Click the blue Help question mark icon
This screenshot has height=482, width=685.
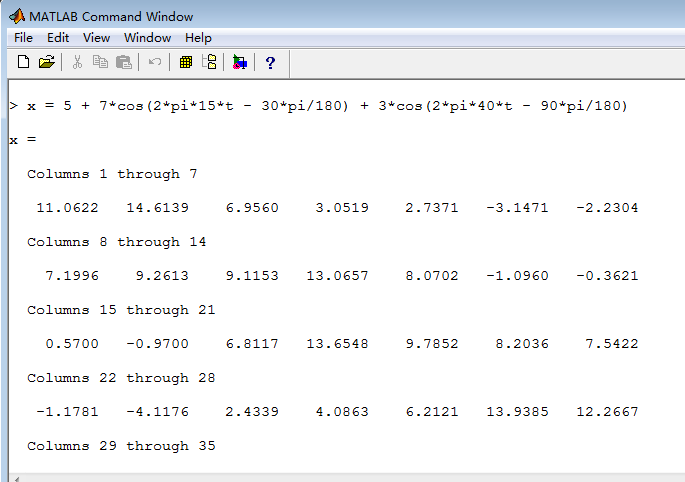pos(270,63)
